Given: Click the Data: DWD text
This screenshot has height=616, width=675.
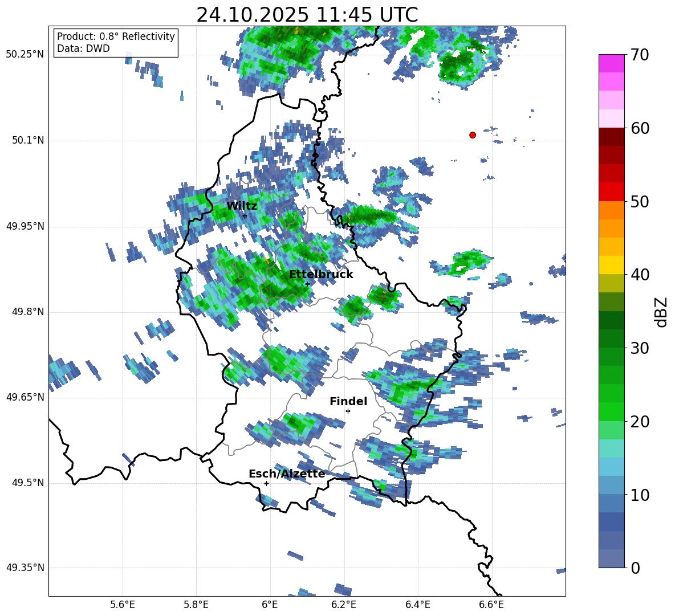Looking at the screenshot, I should 83,48.
